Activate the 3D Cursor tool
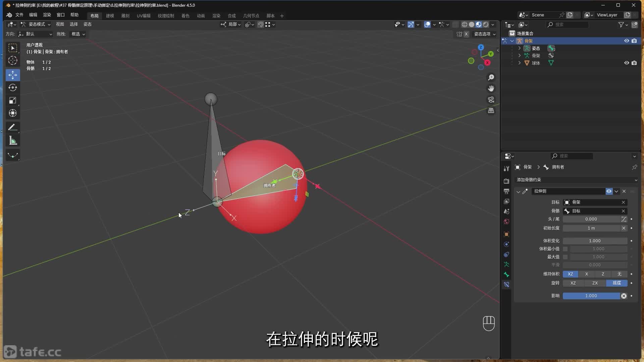Image resolution: width=644 pixels, height=362 pixels. (13, 61)
